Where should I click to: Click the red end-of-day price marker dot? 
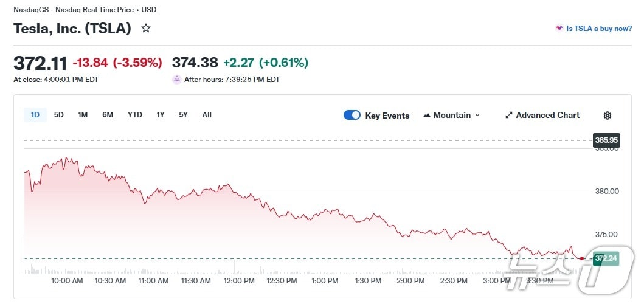[x=582, y=258]
